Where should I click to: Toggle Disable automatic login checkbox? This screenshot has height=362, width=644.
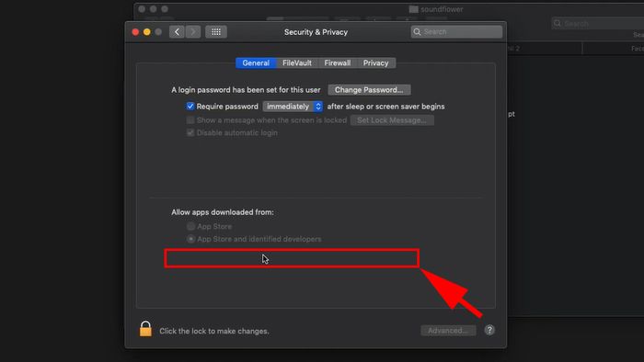[x=190, y=132]
